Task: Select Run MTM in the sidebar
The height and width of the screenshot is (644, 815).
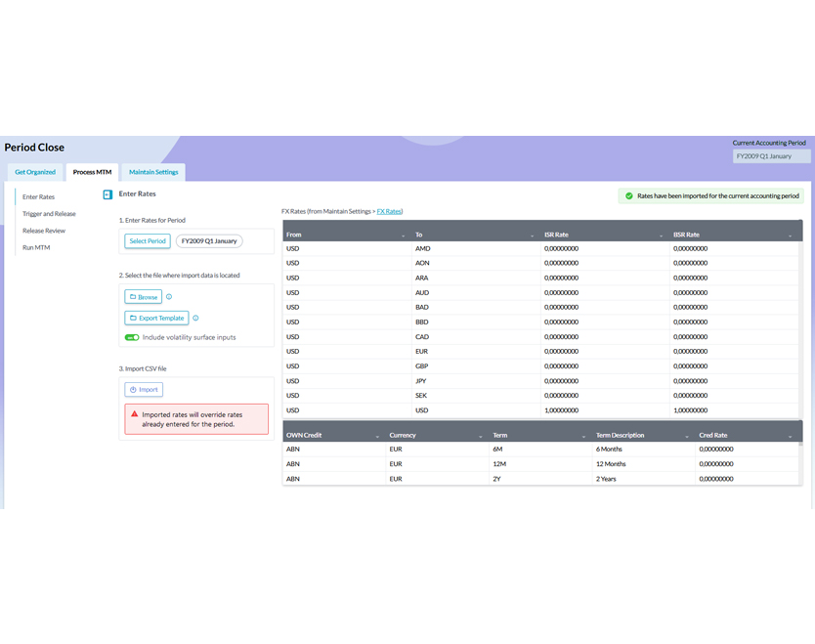Action: pos(36,248)
